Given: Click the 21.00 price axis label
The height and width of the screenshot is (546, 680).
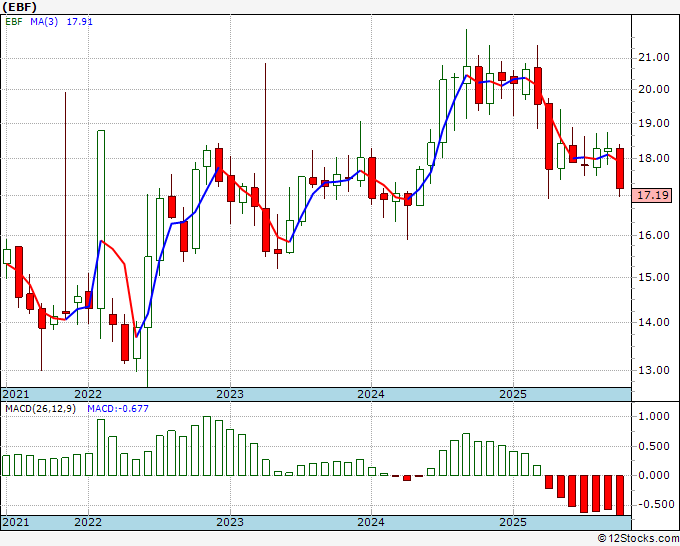Looking at the screenshot, I should tap(654, 58).
